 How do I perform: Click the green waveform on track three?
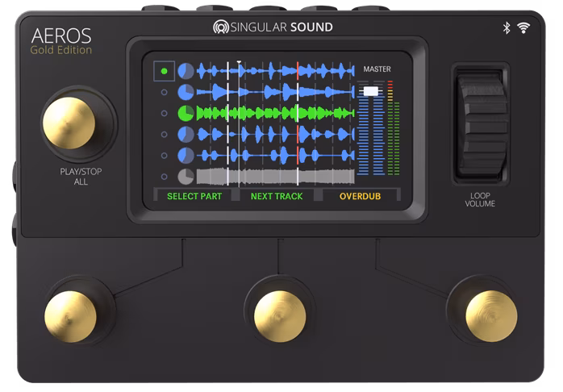coord(275,114)
